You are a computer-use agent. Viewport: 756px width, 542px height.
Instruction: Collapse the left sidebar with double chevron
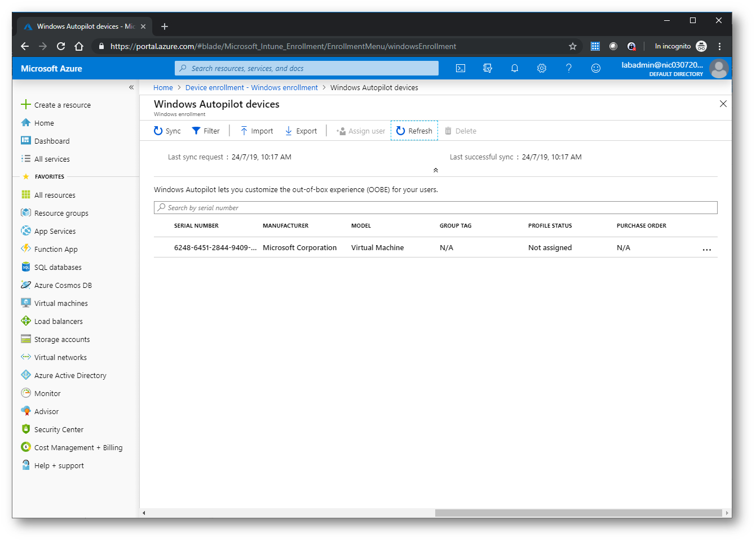[131, 87]
